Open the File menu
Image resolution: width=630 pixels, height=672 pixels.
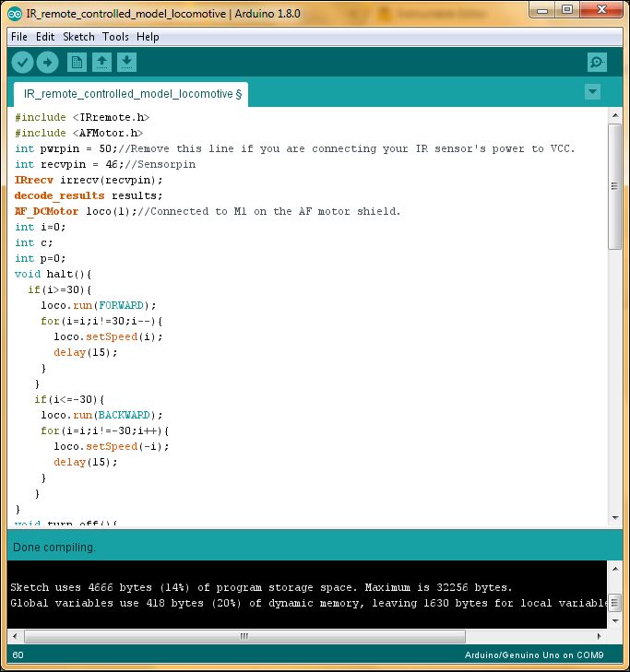tap(19, 37)
